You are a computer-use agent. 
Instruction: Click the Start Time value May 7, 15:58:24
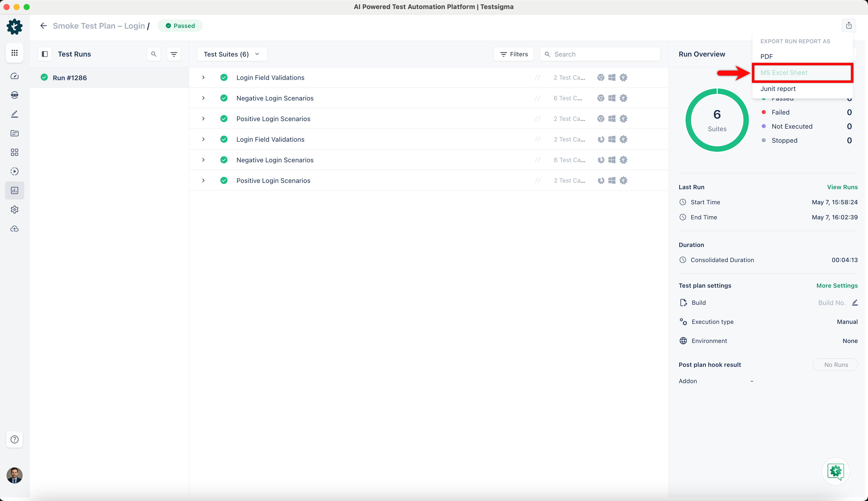pyautogui.click(x=835, y=202)
